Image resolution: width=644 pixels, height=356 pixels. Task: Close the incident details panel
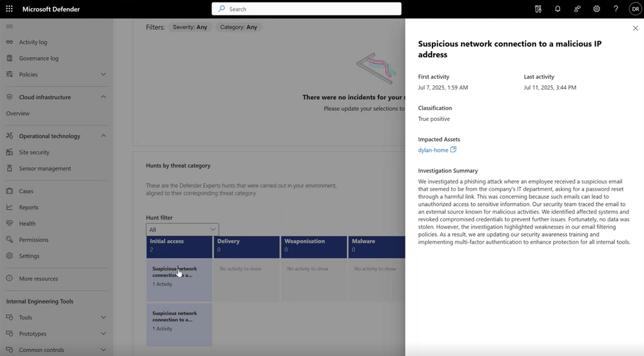coord(636,28)
